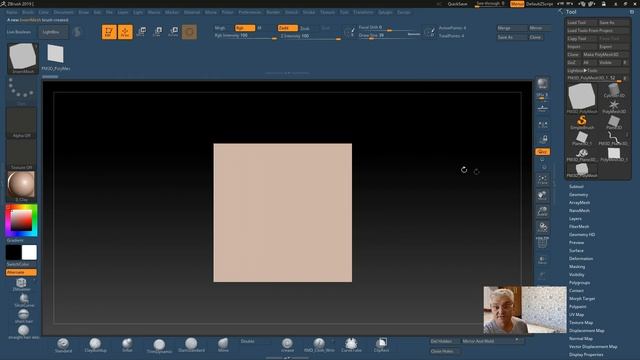Toggle the orange Xyz rotation button
The height and width of the screenshot is (360, 640).
coord(542,152)
